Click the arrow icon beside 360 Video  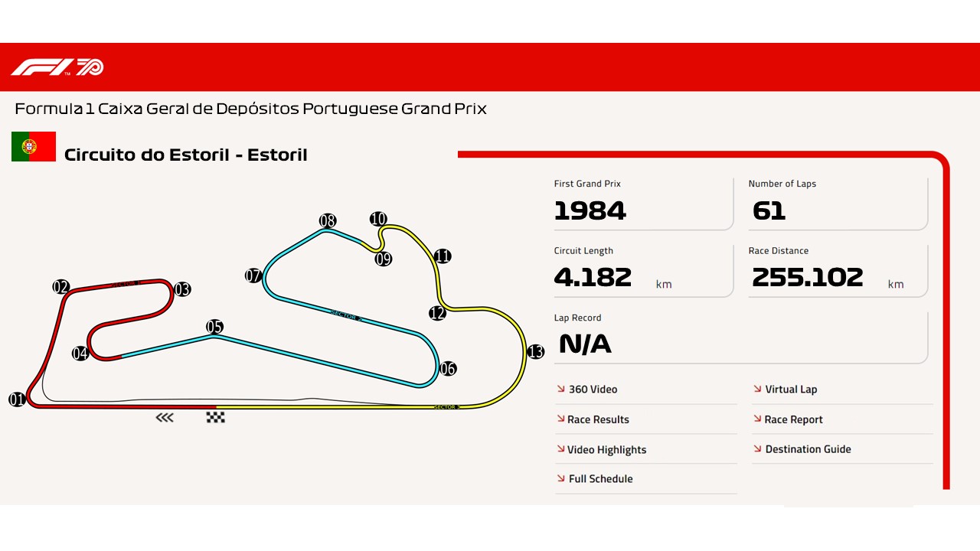click(x=560, y=389)
